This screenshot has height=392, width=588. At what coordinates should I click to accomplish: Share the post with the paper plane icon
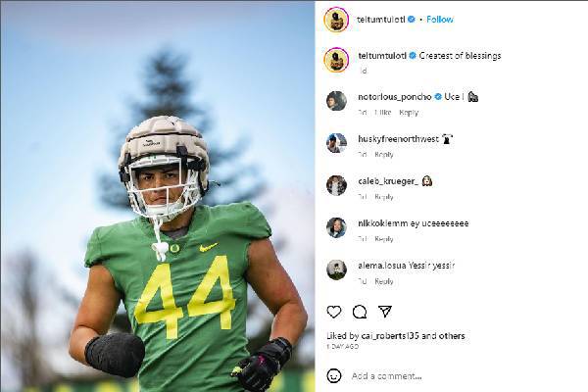point(385,312)
